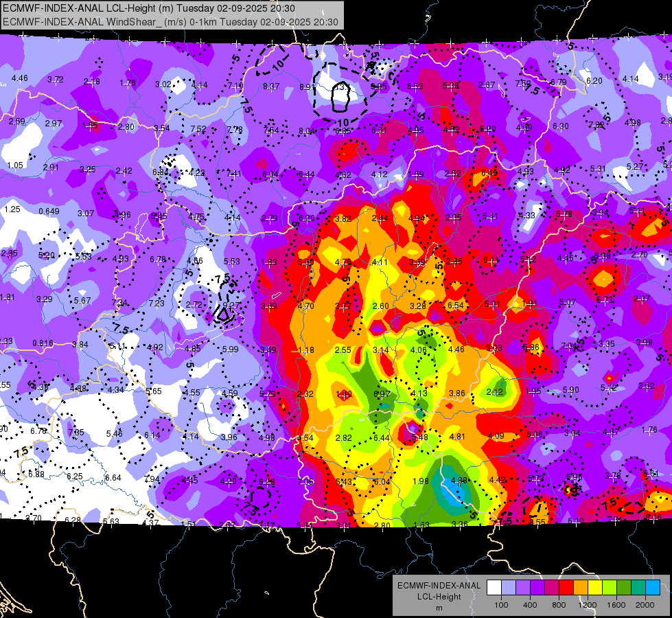Click the dark green legend swatch

[624, 588]
